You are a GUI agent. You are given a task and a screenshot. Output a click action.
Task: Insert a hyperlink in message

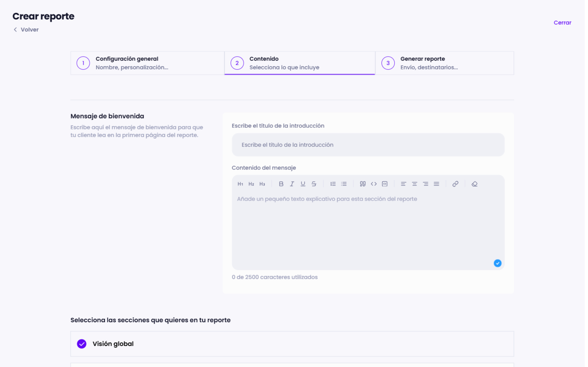tap(455, 184)
